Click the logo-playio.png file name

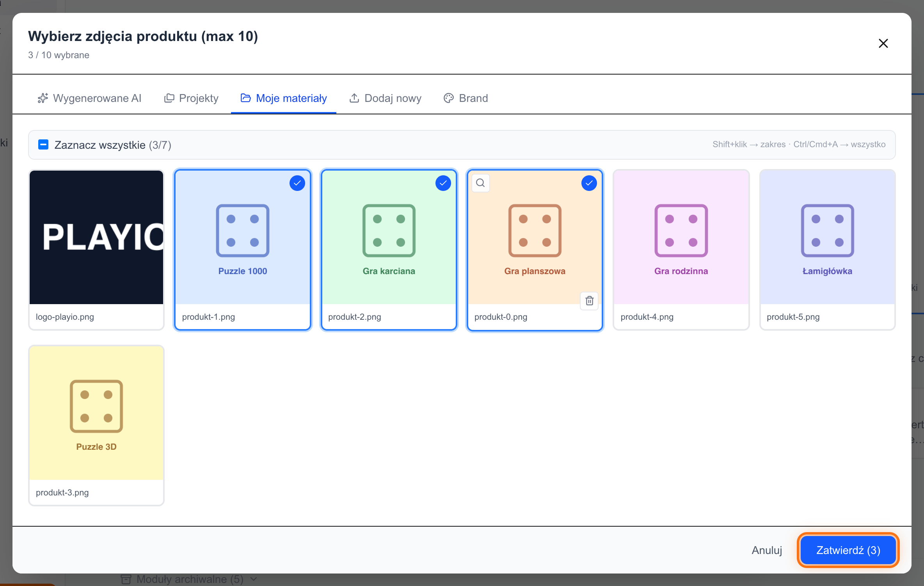coord(65,317)
